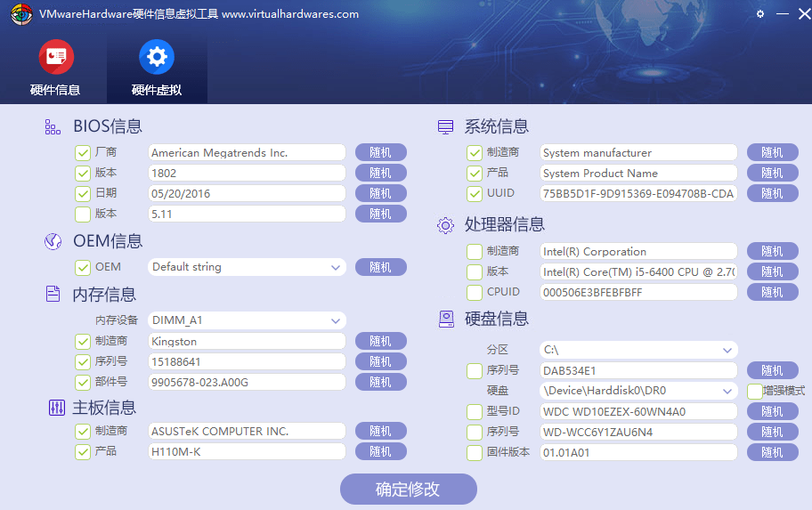Enable the 增强模式 checkbox
Image resolution: width=812 pixels, height=510 pixels.
tap(754, 391)
